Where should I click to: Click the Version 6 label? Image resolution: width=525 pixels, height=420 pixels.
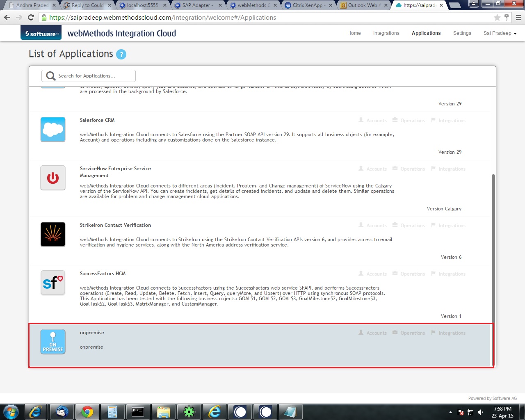pos(451,257)
